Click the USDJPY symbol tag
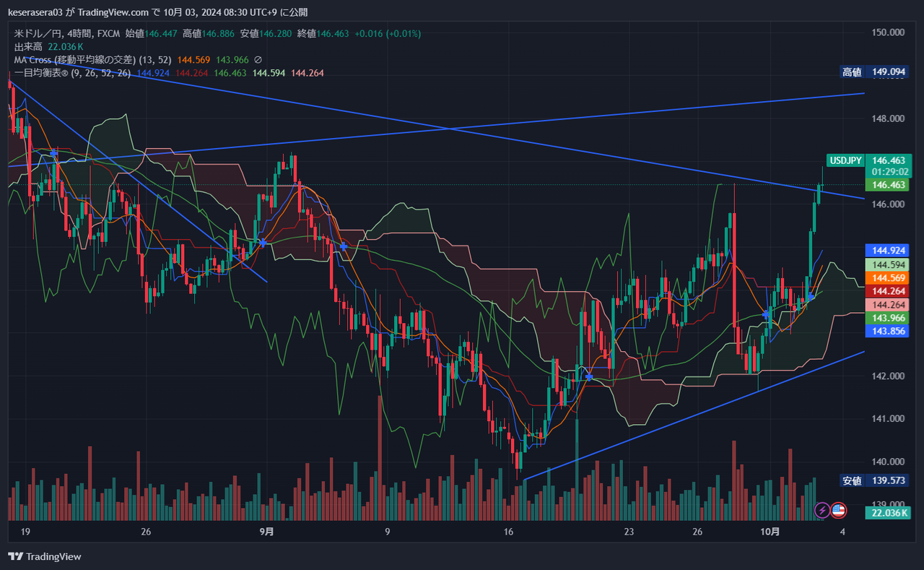 846,160
